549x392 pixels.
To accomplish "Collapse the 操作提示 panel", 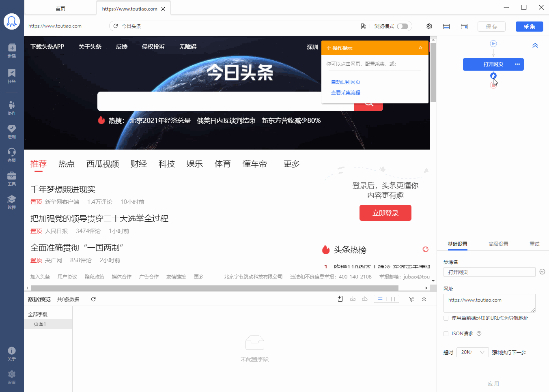I will coord(420,48).
